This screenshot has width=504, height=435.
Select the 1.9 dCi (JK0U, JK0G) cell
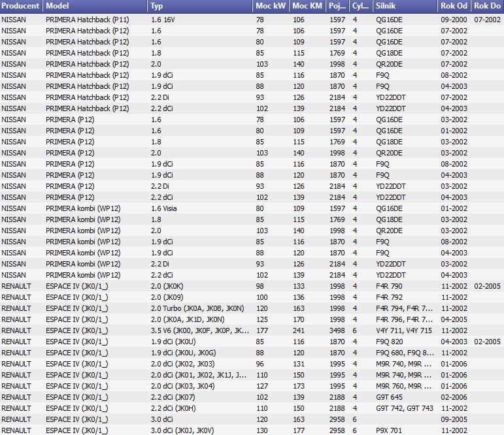click(184, 353)
